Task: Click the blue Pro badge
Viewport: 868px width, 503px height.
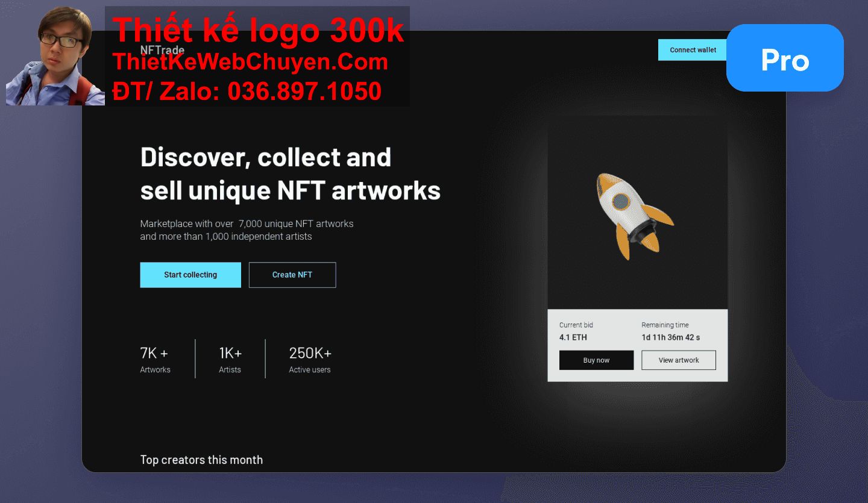Action: 785,58
